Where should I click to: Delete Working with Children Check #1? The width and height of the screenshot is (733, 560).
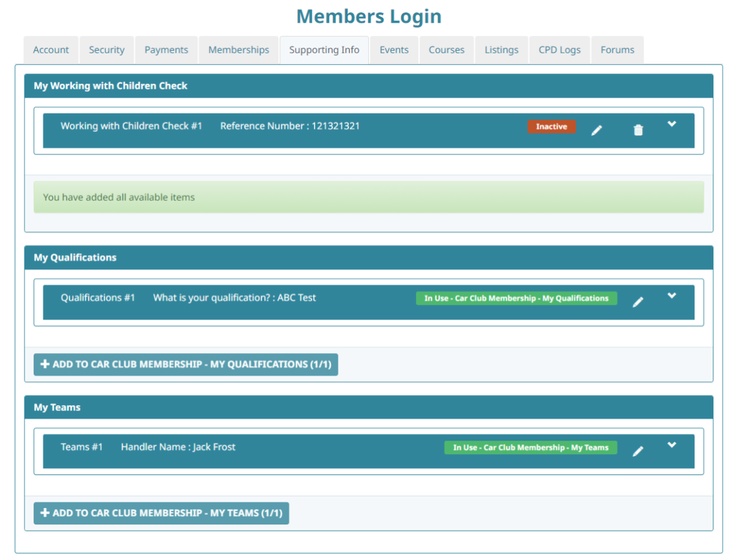pyautogui.click(x=638, y=130)
